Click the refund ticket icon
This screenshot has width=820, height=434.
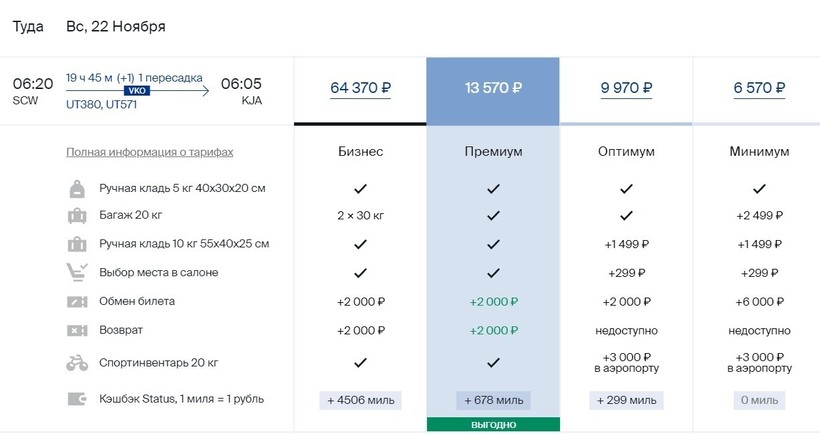tap(77, 330)
